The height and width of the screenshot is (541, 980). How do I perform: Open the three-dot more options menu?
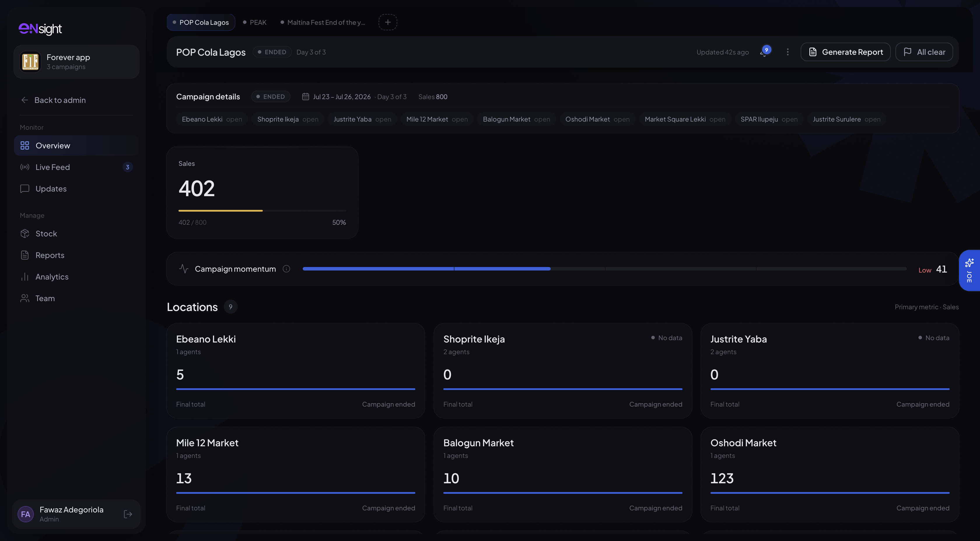787,52
